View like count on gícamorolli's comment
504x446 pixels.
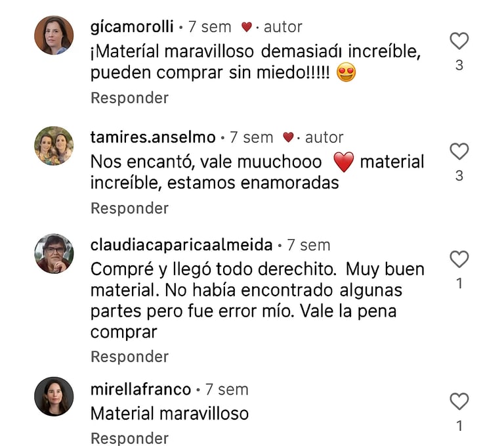[459, 66]
